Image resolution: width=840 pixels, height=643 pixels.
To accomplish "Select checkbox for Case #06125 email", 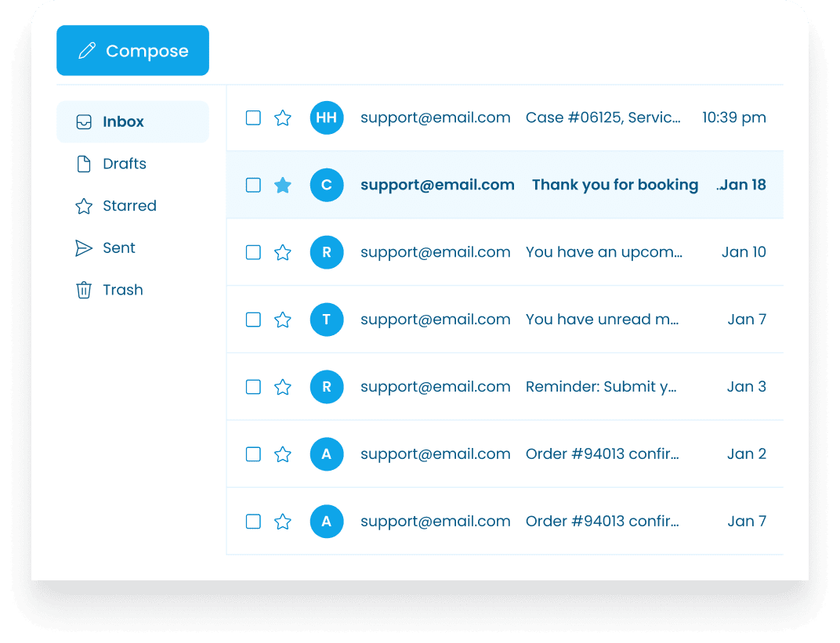I will tap(253, 118).
